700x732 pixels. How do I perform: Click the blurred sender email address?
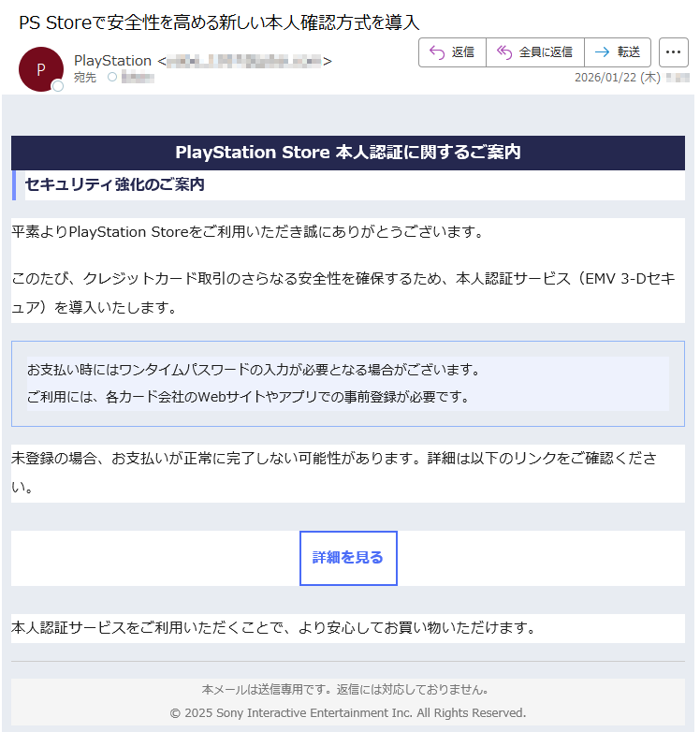244,61
